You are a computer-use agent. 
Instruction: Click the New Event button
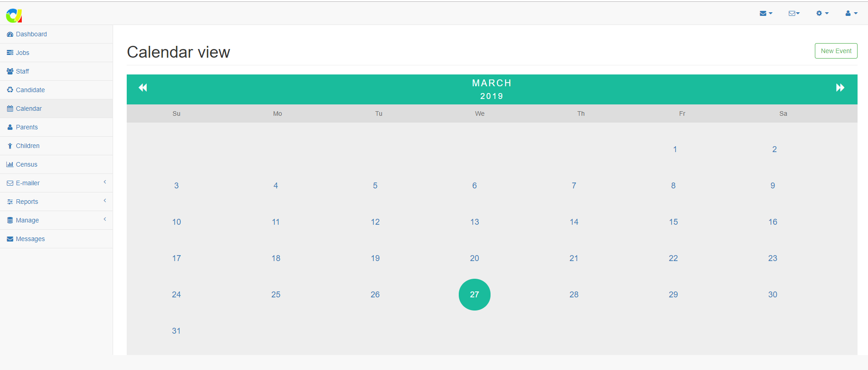[x=836, y=51]
